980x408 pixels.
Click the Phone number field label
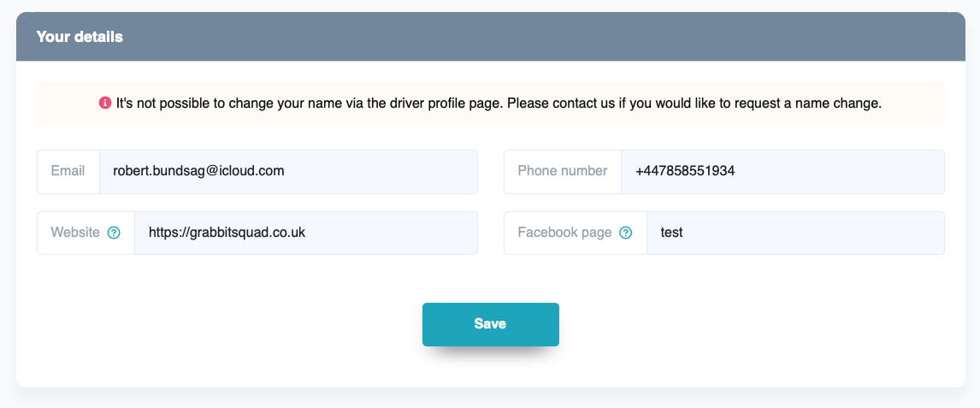(x=562, y=171)
